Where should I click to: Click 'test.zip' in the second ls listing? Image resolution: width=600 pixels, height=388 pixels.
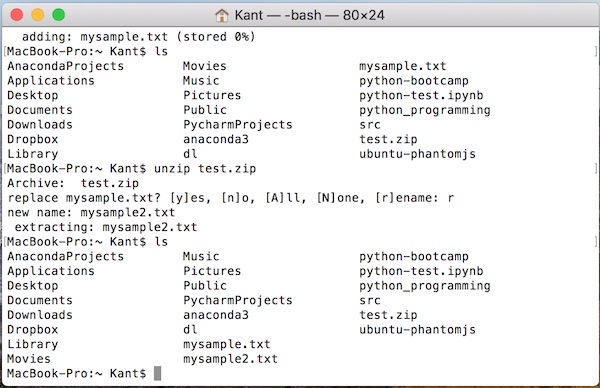tap(388, 315)
